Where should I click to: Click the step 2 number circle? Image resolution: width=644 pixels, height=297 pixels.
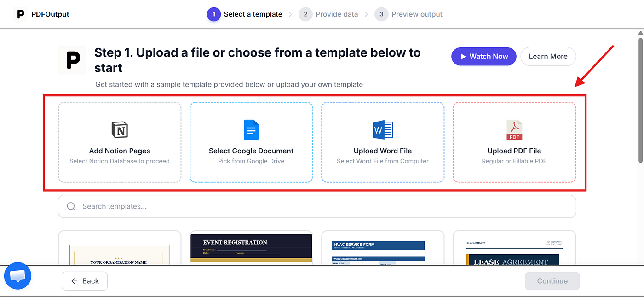pyautogui.click(x=305, y=14)
